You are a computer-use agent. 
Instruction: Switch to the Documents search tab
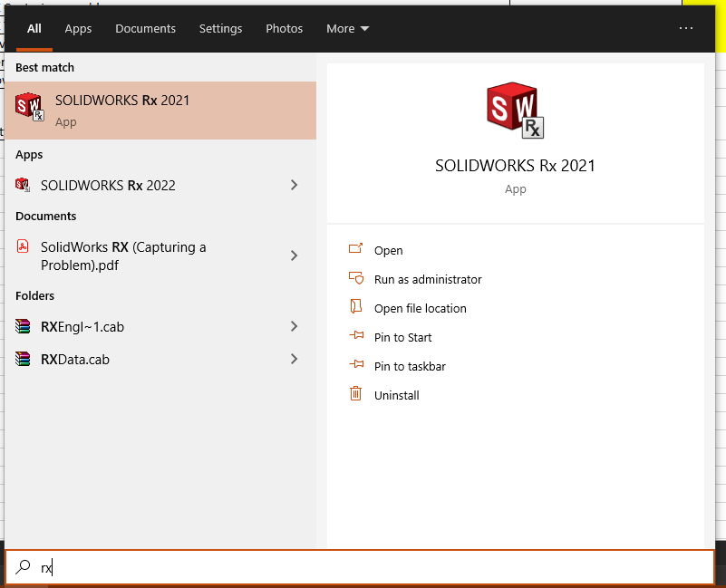point(145,28)
